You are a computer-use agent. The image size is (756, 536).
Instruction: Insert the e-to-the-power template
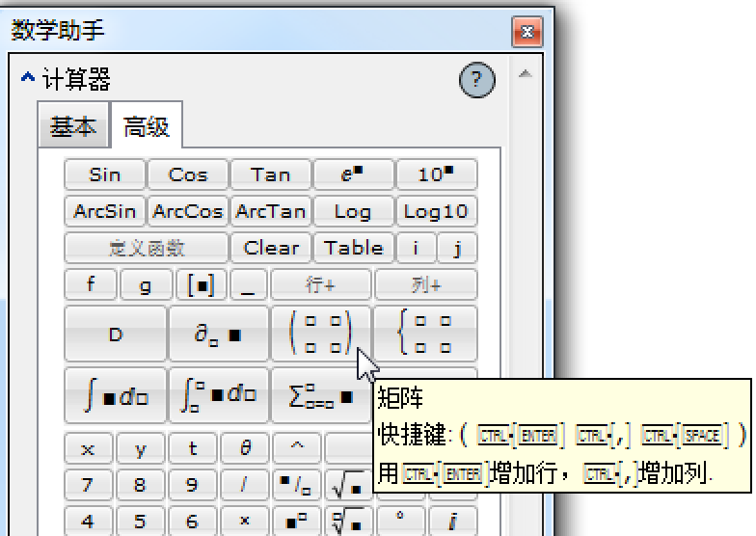pyautogui.click(x=353, y=174)
